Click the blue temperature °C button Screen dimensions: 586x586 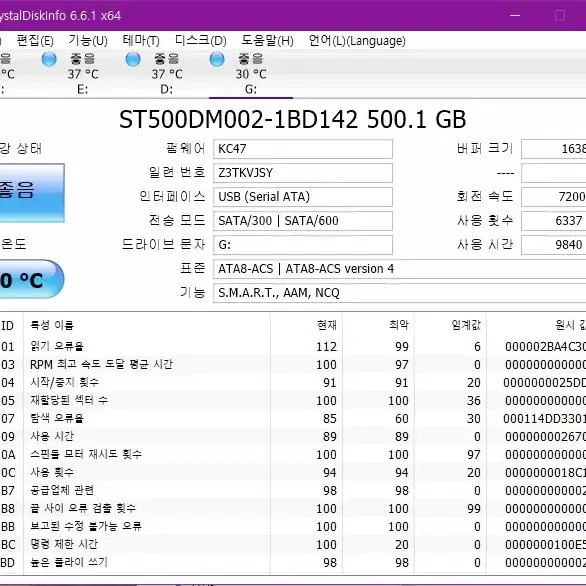(x=31, y=279)
